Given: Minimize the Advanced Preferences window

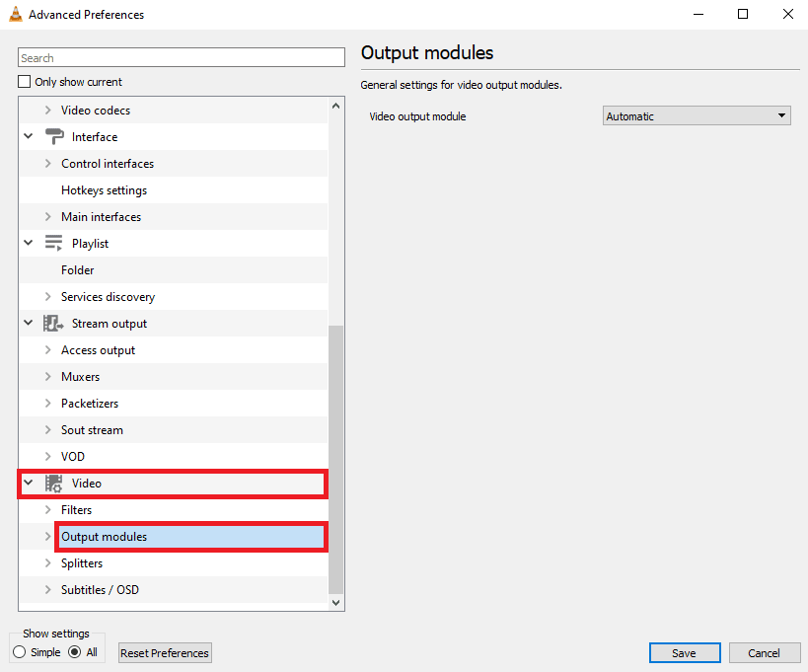Looking at the screenshot, I should pos(698,14).
